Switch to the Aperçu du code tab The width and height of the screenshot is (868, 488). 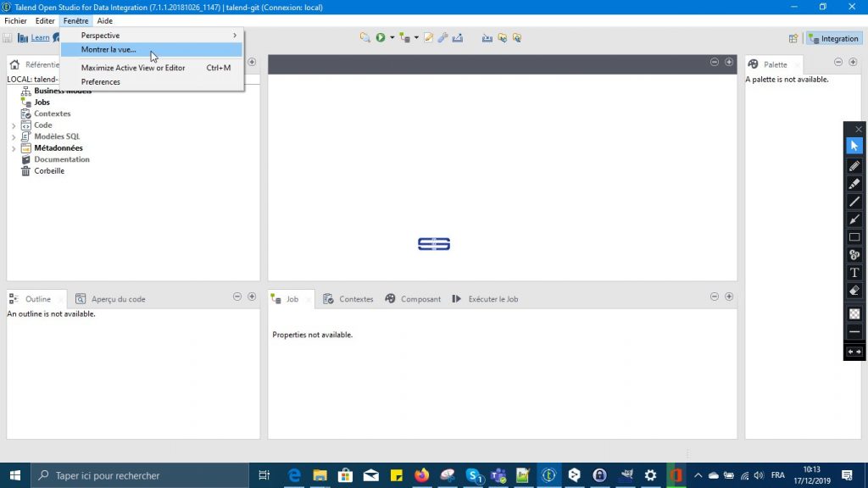click(x=111, y=299)
